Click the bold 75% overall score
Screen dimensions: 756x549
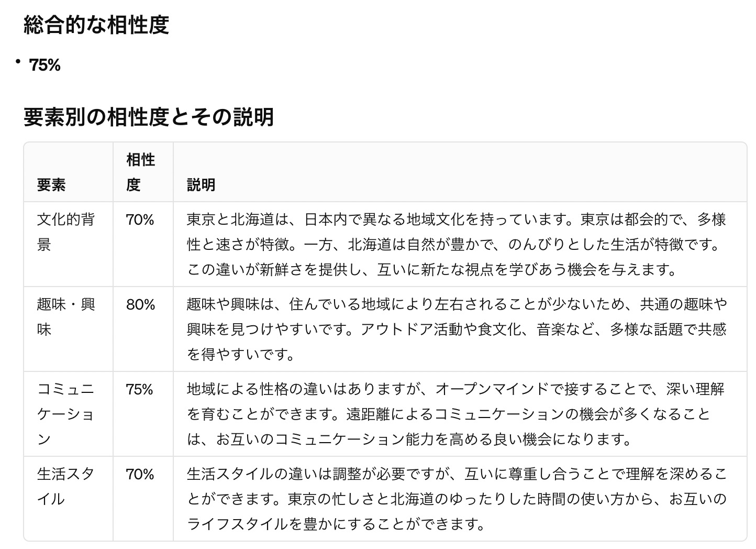[x=45, y=65]
